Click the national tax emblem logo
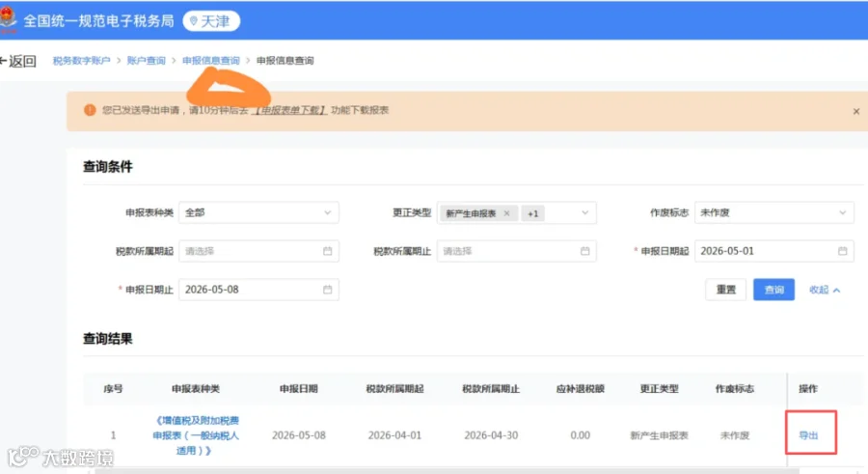Image resolution: width=868 pixels, height=474 pixels. 8,20
